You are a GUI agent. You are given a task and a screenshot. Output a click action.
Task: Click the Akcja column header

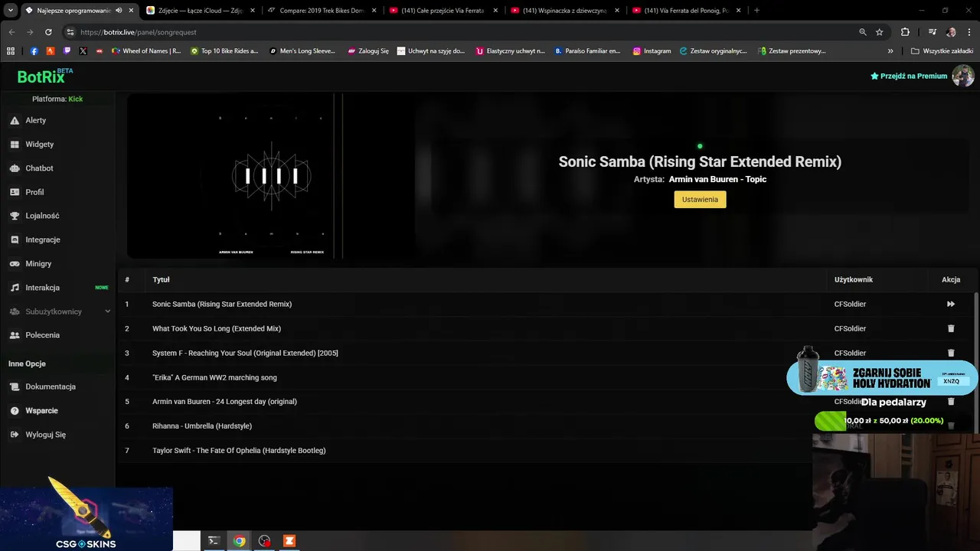(951, 279)
